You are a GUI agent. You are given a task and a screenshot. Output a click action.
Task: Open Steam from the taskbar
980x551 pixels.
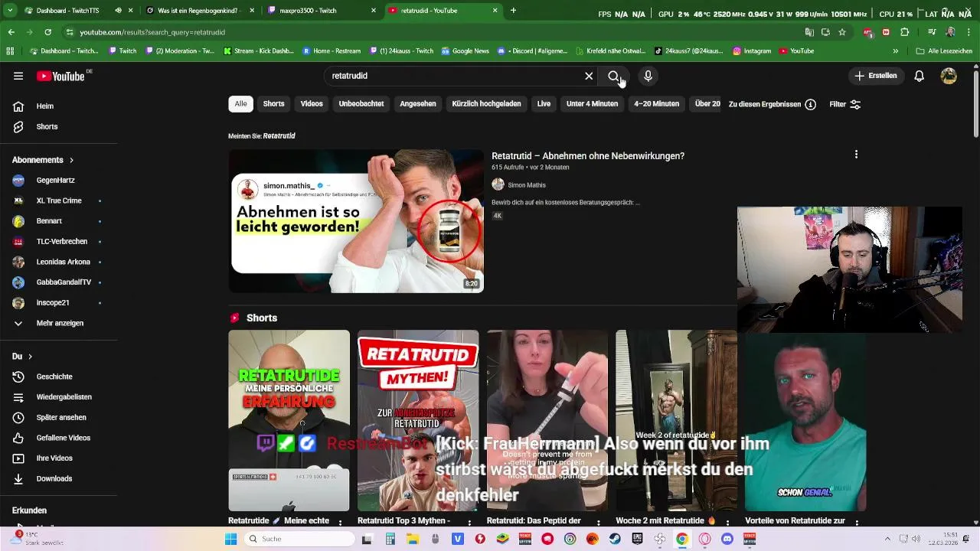click(614, 539)
